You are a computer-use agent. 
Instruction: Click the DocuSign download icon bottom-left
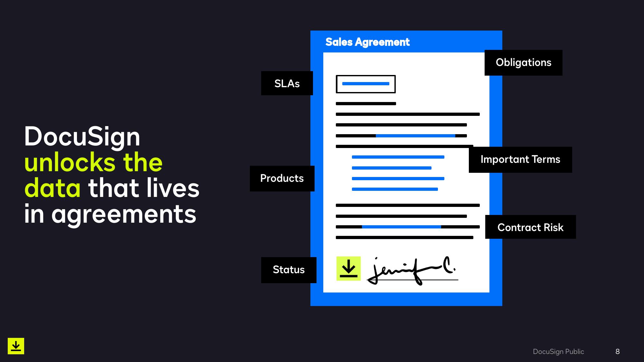16,346
